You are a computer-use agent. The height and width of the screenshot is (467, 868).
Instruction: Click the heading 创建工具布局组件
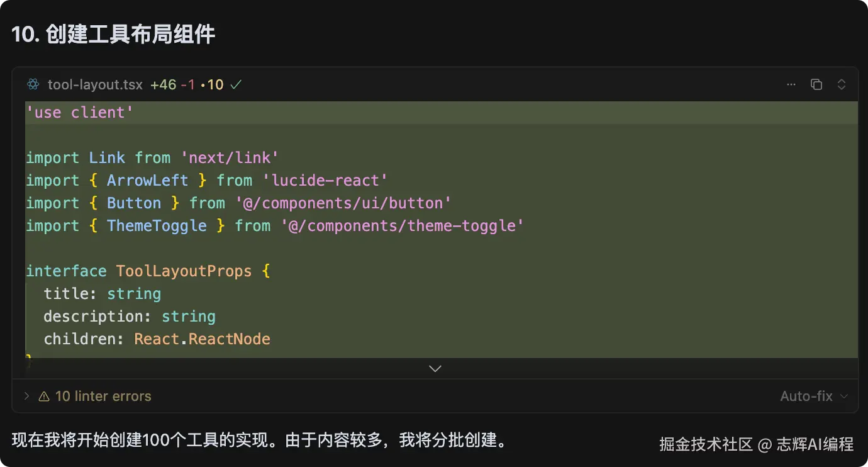(131, 34)
